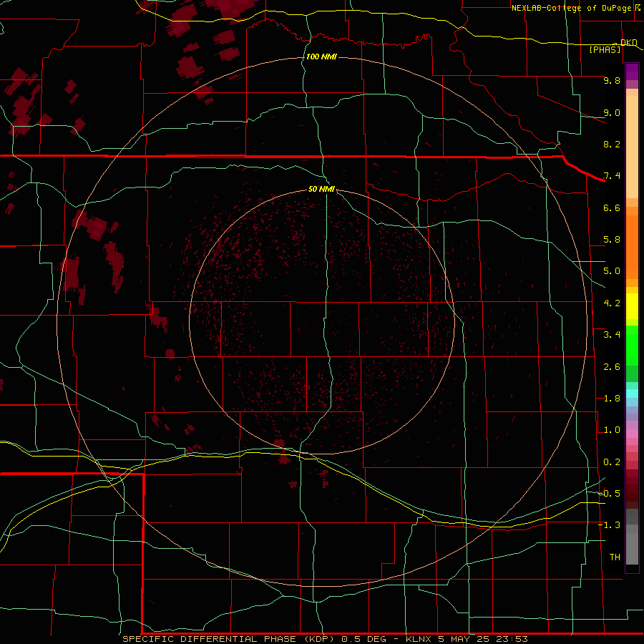The width and height of the screenshot is (644, 644).
Task: Click the 1.8 scale value
Action: pos(612,399)
